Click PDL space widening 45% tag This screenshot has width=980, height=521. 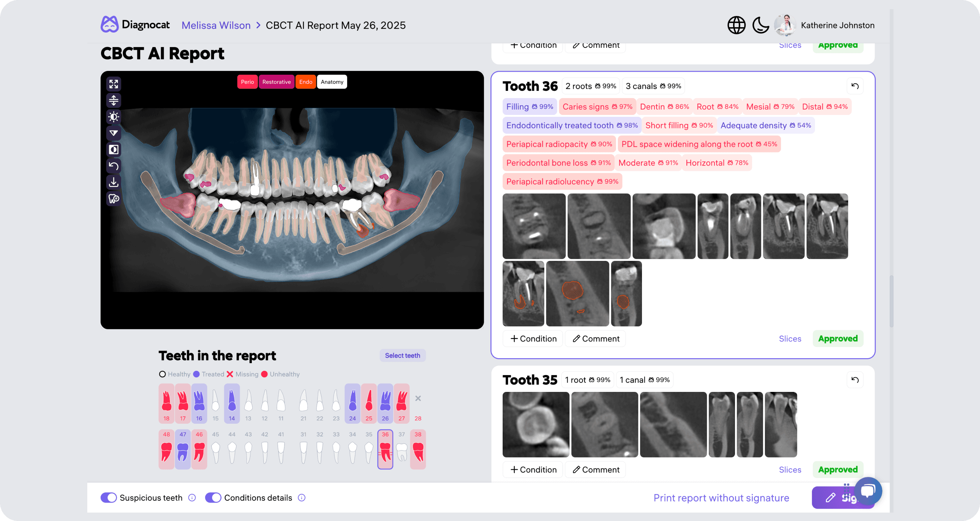click(699, 144)
